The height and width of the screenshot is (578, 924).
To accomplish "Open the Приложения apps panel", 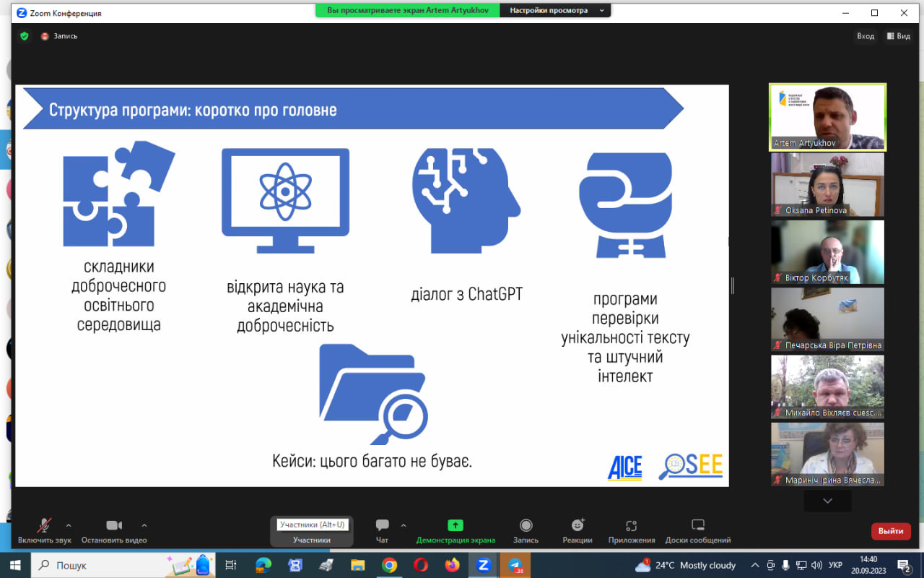I will (x=632, y=530).
